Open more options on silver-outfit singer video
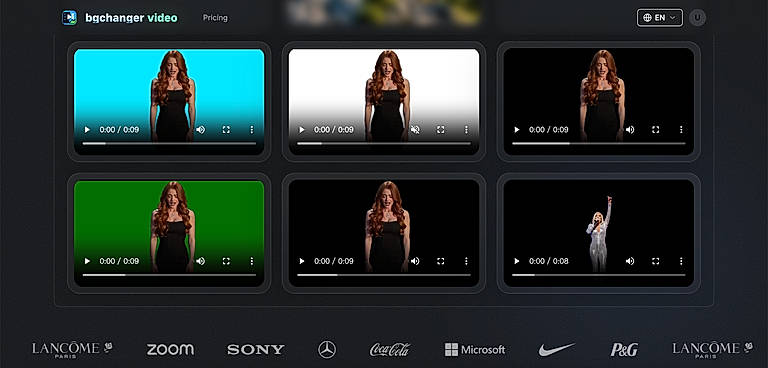The height and width of the screenshot is (368, 768). point(681,261)
